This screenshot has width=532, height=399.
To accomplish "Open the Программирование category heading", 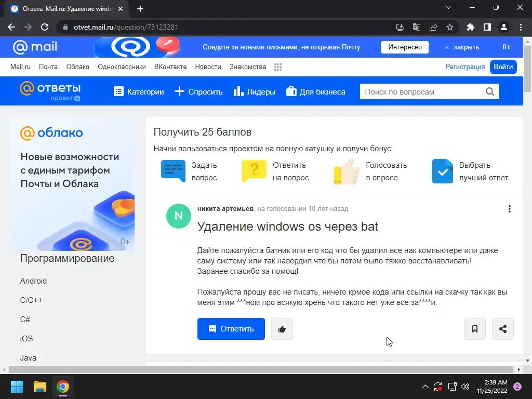I will 67,258.
